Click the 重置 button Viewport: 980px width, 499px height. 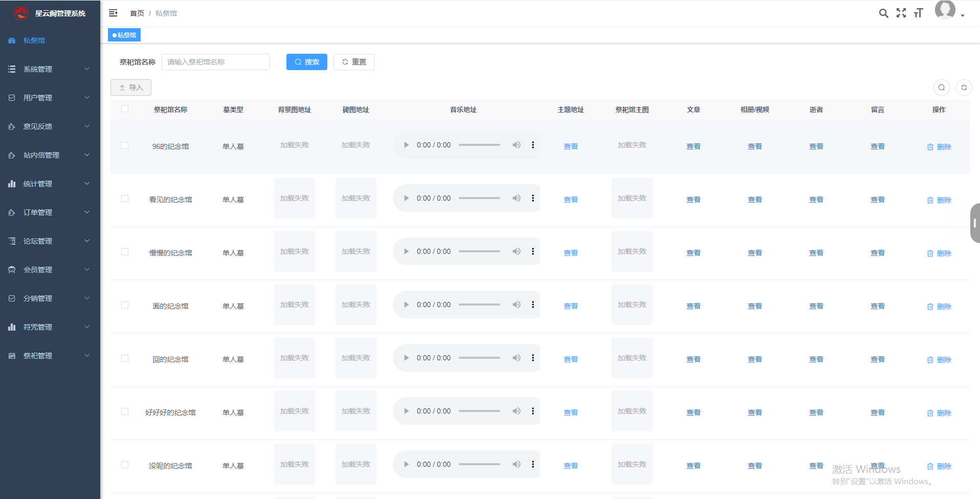point(354,62)
